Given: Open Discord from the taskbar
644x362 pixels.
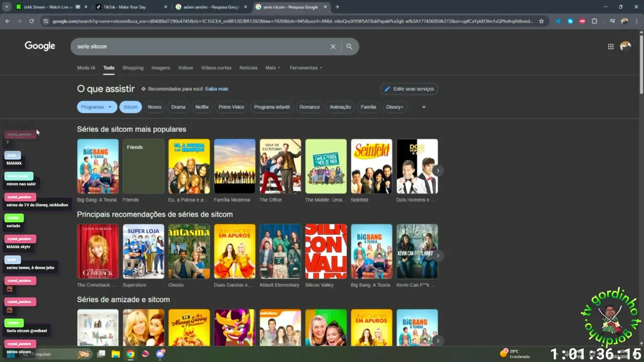Looking at the screenshot, I should pyautogui.click(x=160, y=354).
